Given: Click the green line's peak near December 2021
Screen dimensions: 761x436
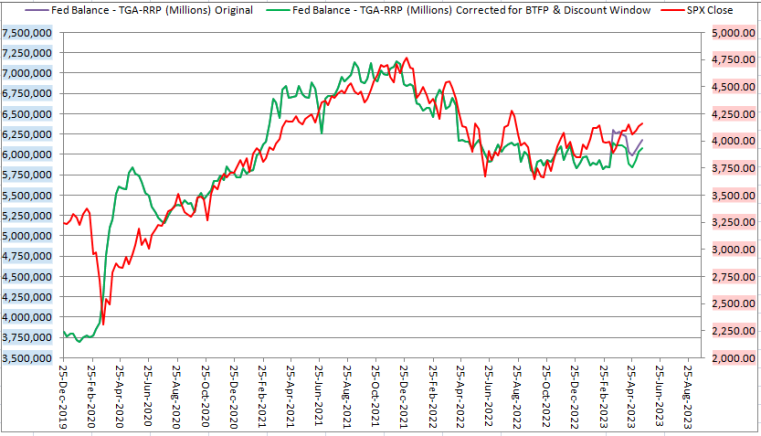Looking at the screenshot, I should click(x=403, y=59).
